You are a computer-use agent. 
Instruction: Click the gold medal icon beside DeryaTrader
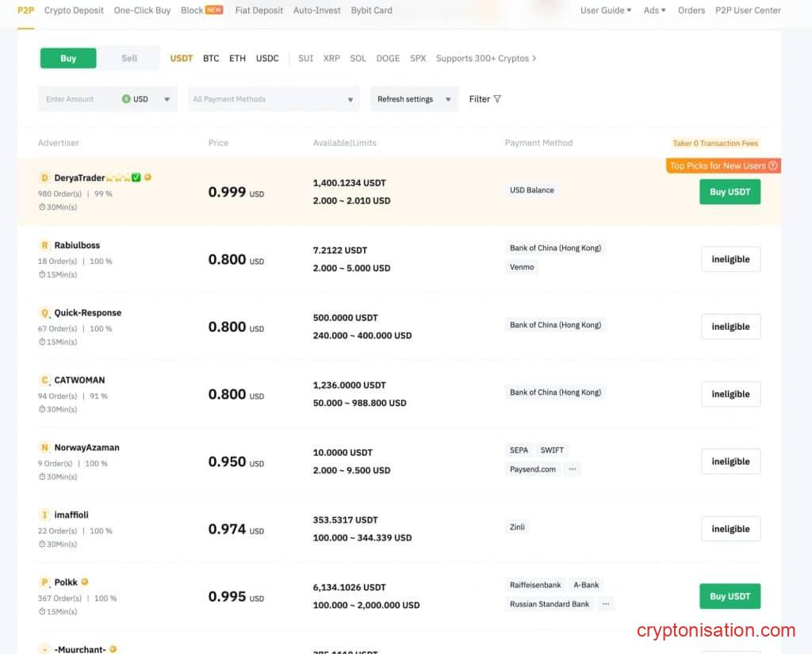[147, 178]
